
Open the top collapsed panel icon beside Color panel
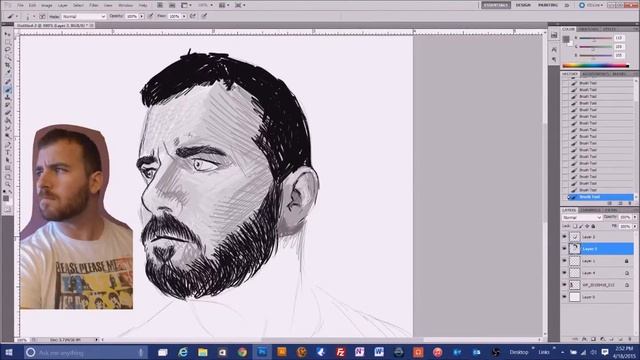[554, 36]
